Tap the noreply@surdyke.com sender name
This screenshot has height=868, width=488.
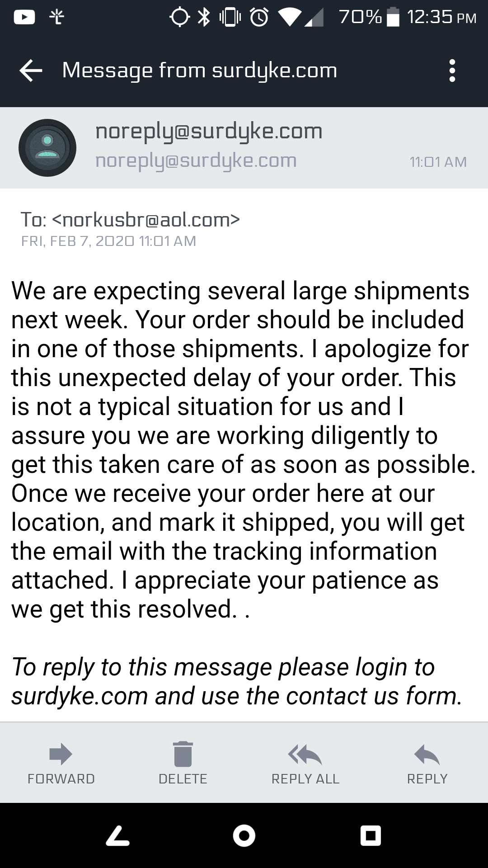coord(209,132)
